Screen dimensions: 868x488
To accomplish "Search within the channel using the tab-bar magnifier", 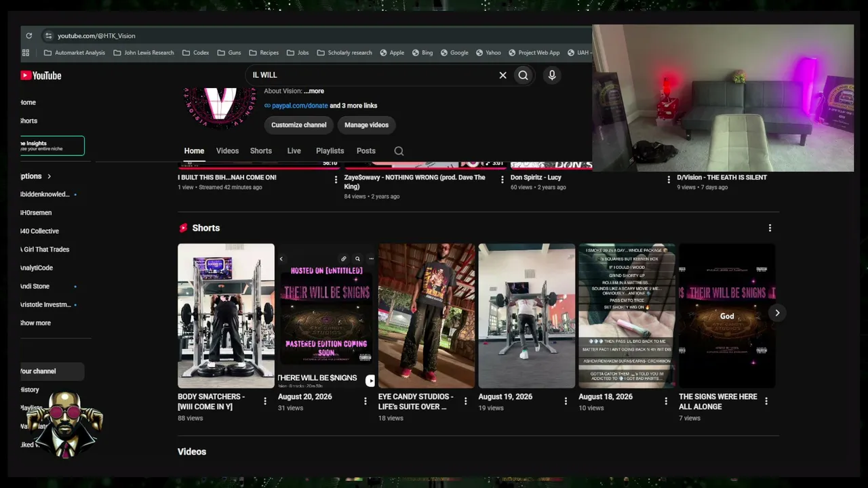I will pos(399,151).
